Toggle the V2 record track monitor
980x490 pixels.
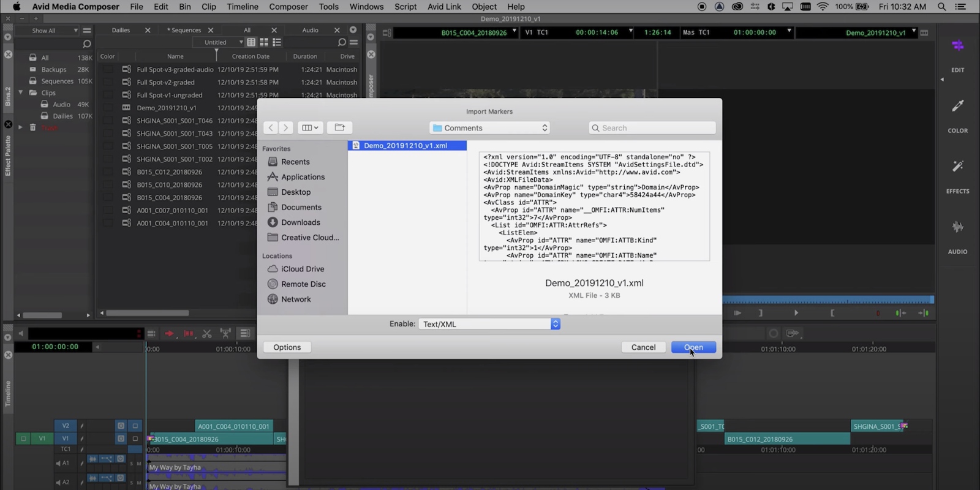point(135,426)
